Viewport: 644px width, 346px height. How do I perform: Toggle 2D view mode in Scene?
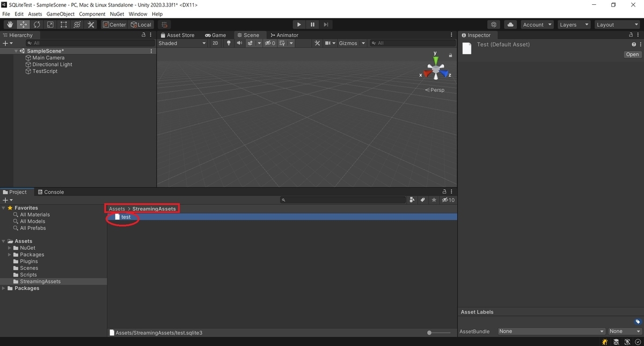click(x=215, y=43)
